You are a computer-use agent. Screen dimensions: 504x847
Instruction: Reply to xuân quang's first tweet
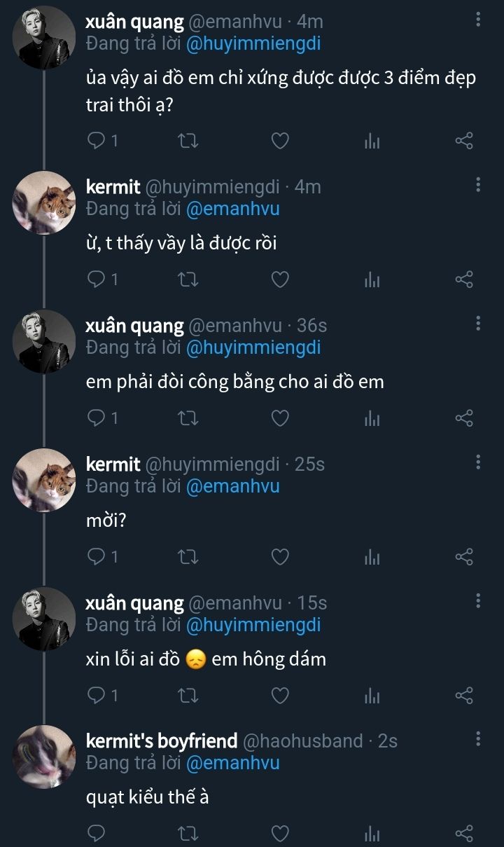pos(96,141)
